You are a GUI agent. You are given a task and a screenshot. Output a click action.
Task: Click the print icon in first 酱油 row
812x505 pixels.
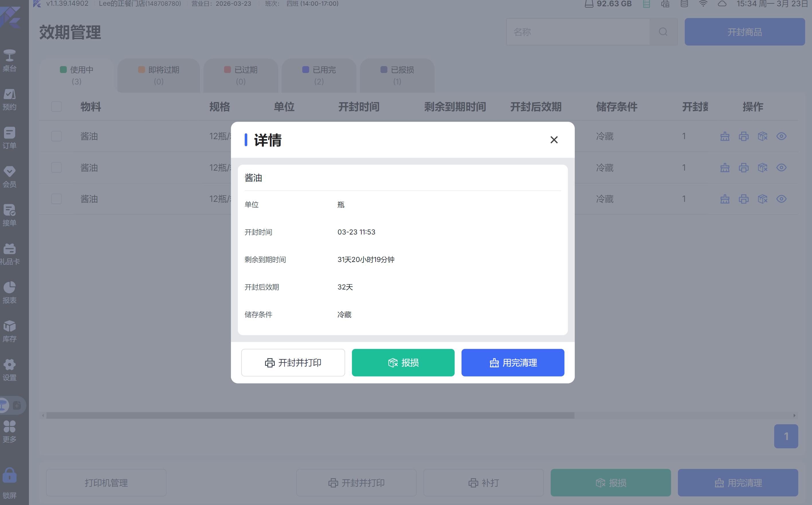(x=744, y=136)
